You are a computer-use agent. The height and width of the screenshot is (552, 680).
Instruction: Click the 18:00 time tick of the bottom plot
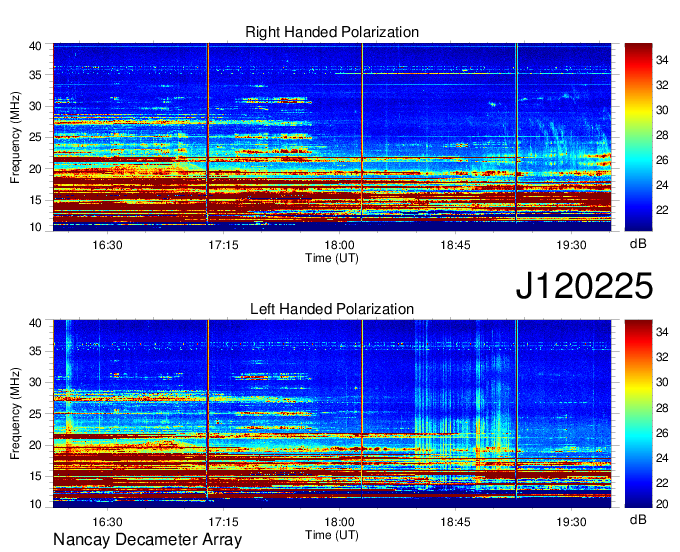(x=339, y=522)
